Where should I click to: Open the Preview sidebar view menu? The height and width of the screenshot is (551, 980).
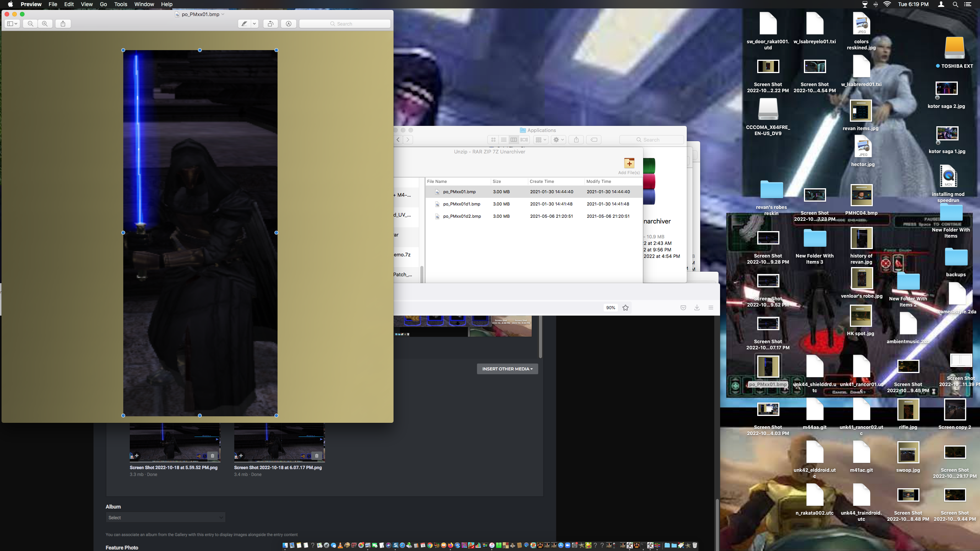coord(12,24)
